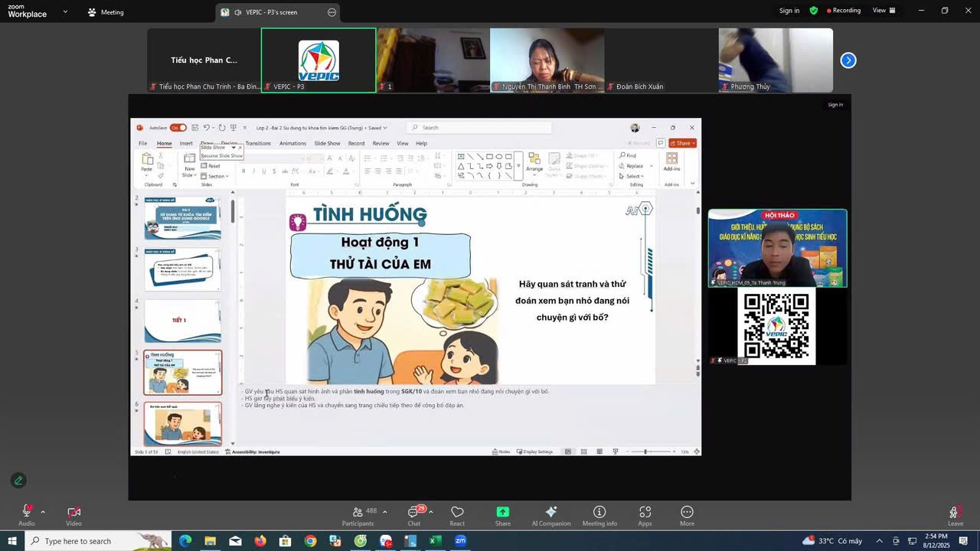Screen dimensions: 980x551
Task: Click the More options icon
Action: pyautogui.click(x=687, y=513)
